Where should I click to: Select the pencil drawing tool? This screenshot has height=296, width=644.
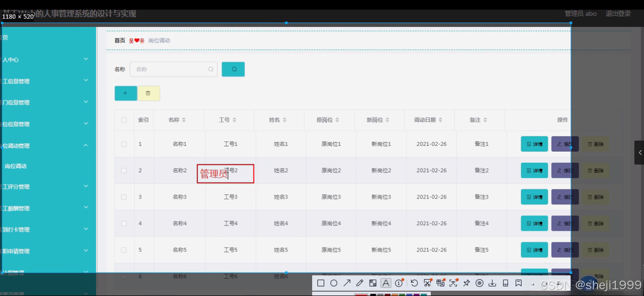tap(359, 283)
